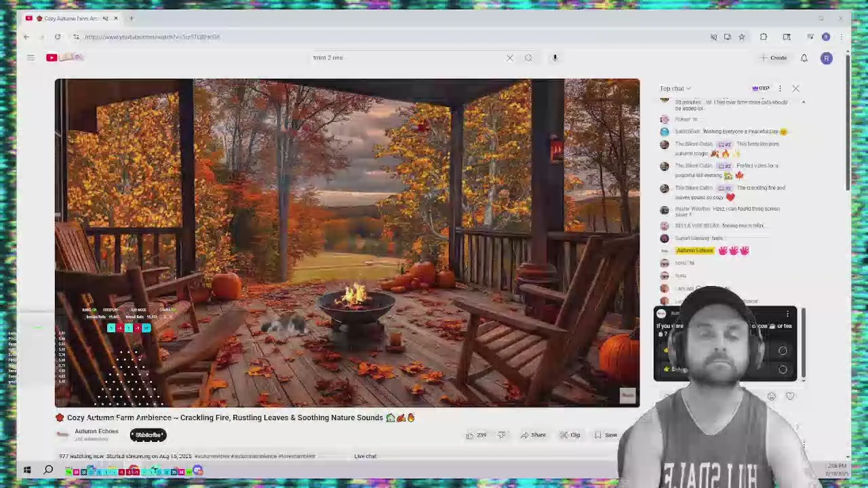The image size is (868, 488).
Task: Expand the Top chat dropdown
Action: pyautogui.click(x=675, y=88)
